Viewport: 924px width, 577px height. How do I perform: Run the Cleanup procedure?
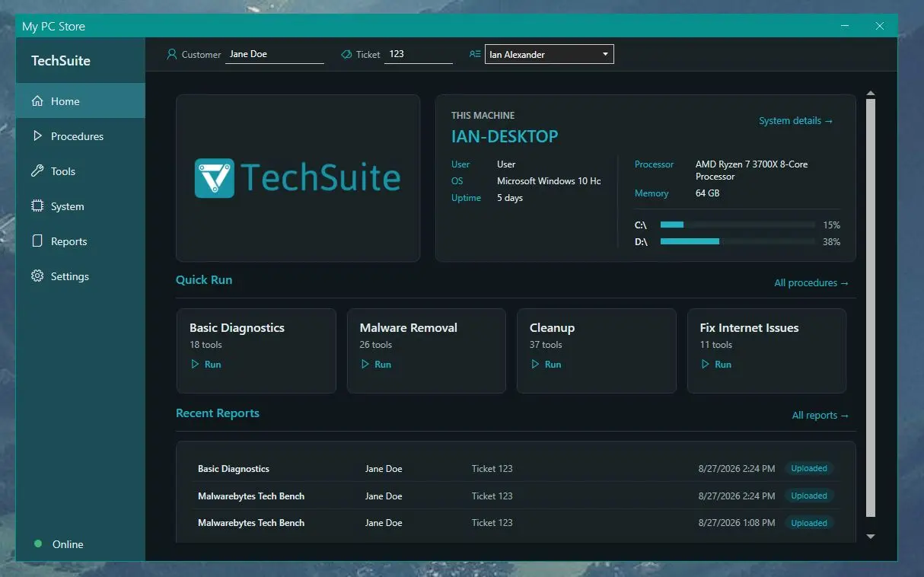pos(546,365)
